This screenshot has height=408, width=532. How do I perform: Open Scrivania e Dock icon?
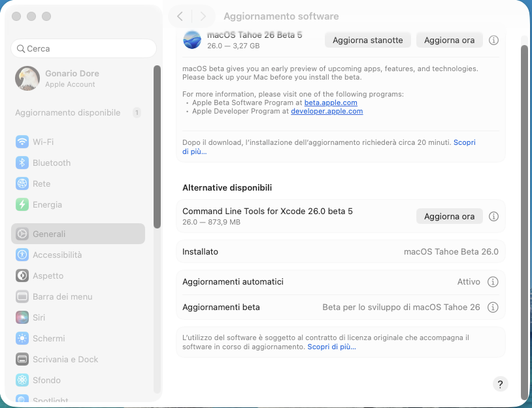[22, 360]
